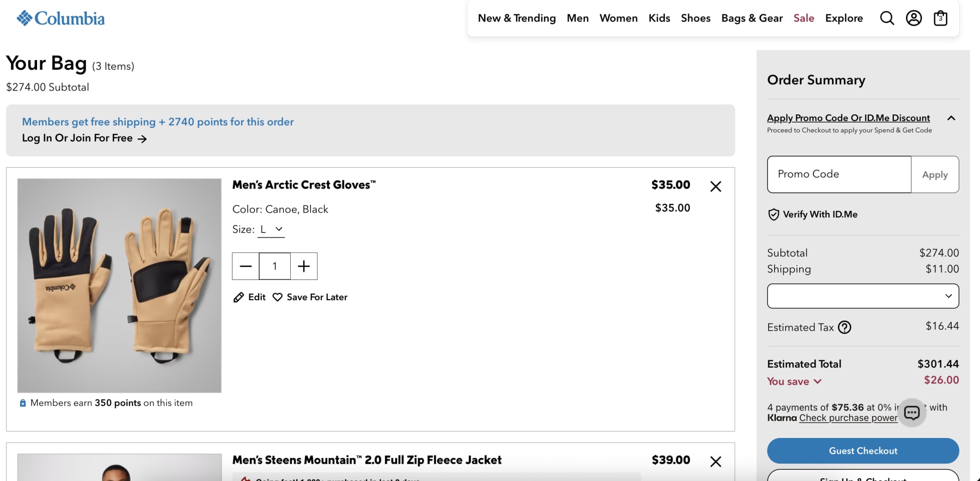Go to the Columbia logo homepage
The width and height of the screenshot is (980, 481).
(x=60, y=19)
